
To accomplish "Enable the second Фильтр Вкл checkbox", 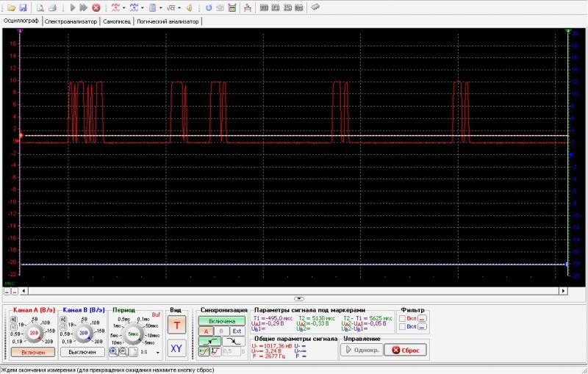I will point(402,327).
